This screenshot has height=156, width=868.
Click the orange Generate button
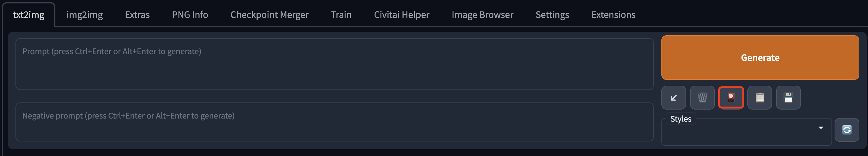pos(760,58)
